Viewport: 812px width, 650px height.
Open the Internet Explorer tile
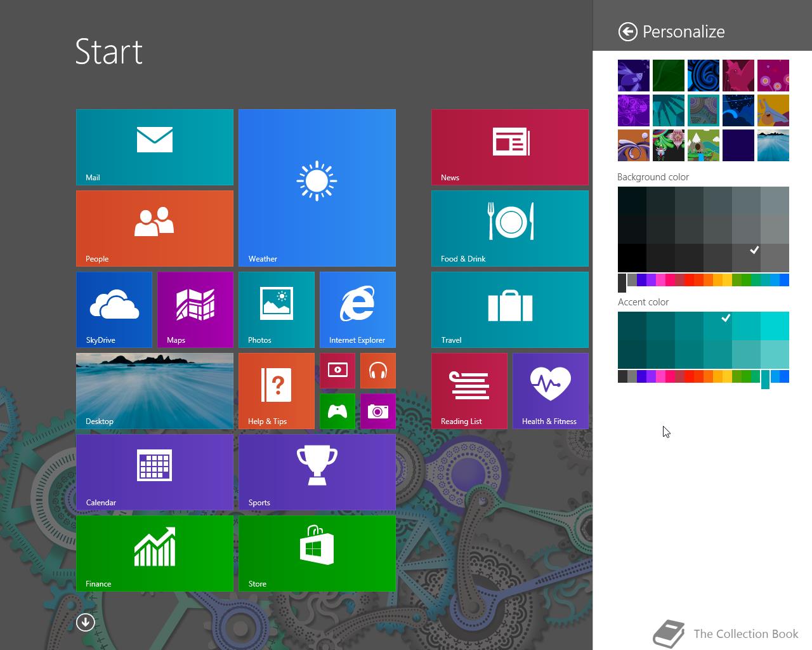(358, 310)
